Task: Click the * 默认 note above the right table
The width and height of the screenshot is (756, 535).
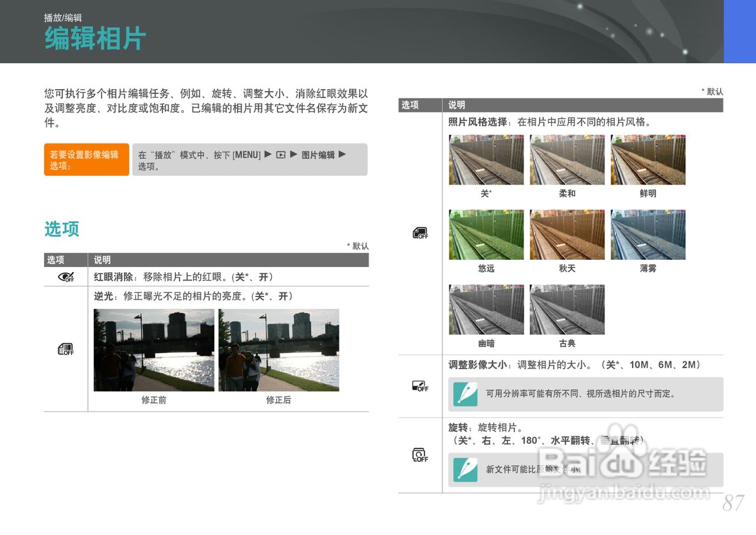Action: (712, 92)
